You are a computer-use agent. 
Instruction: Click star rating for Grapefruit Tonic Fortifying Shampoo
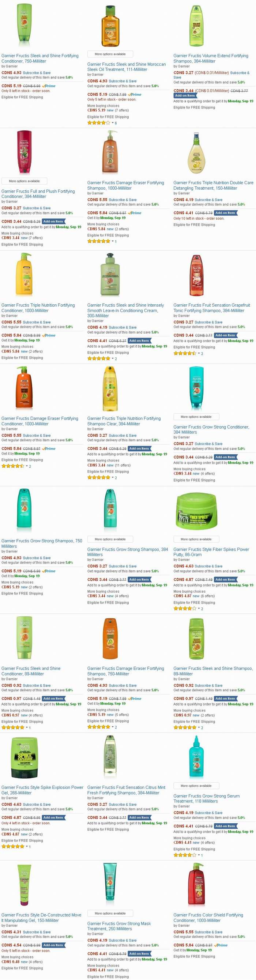pos(185,353)
